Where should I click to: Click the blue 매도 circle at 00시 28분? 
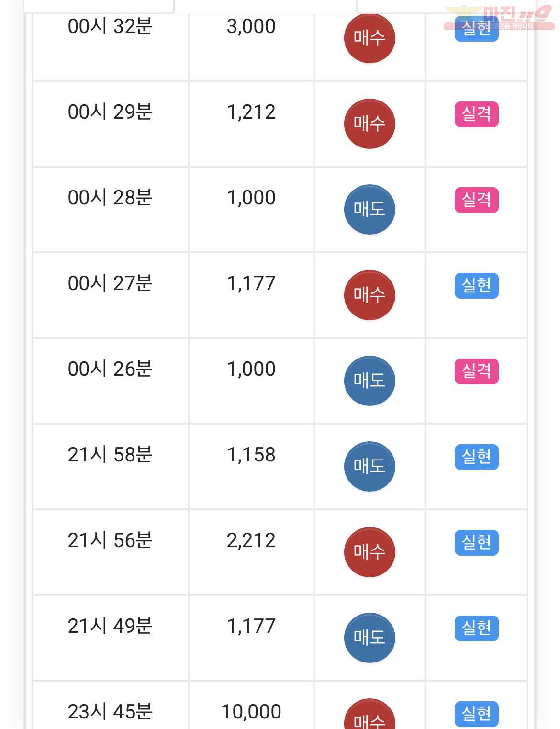[x=370, y=209]
